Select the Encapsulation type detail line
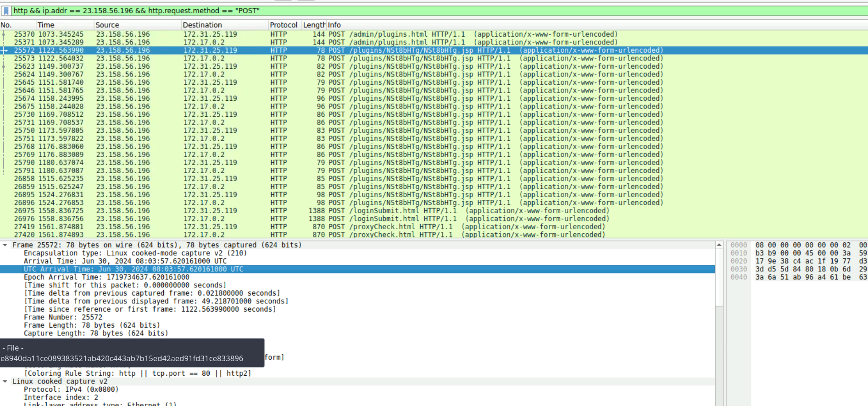Image resolution: width=868 pixels, height=406 pixels. (x=135, y=253)
